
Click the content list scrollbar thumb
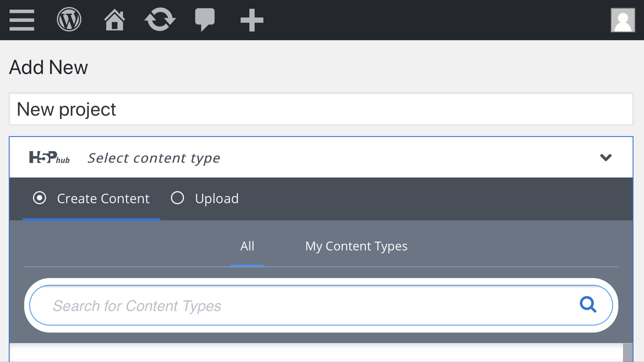pos(628,353)
